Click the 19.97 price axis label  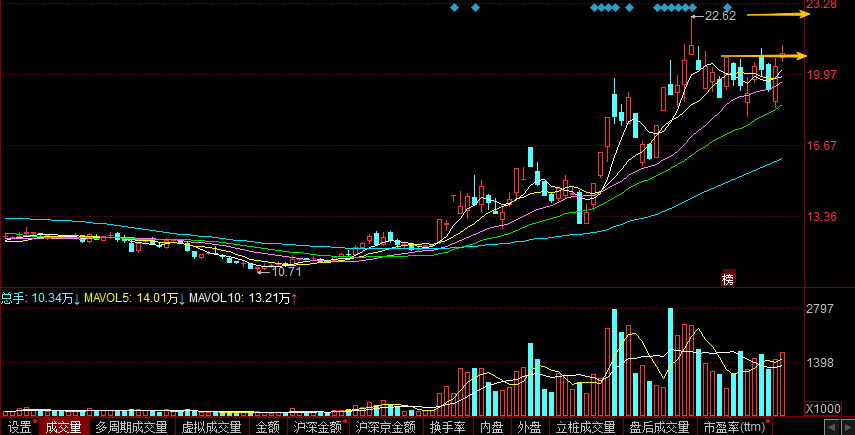click(x=821, y=75)
